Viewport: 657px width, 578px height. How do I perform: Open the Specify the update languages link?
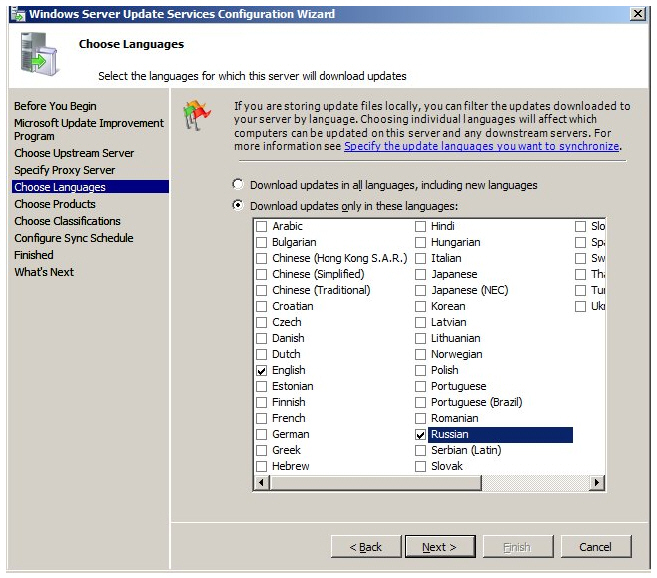(x=482, y=146)
